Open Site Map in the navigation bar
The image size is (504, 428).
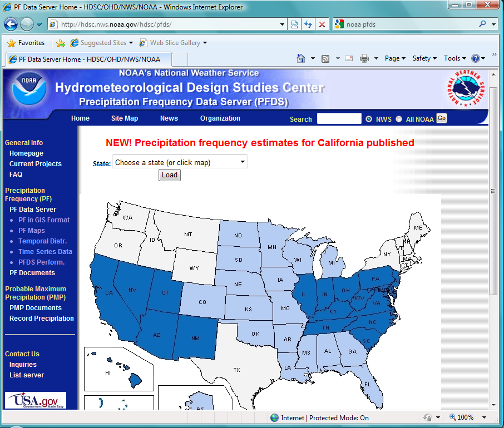[x=125, y=118]
